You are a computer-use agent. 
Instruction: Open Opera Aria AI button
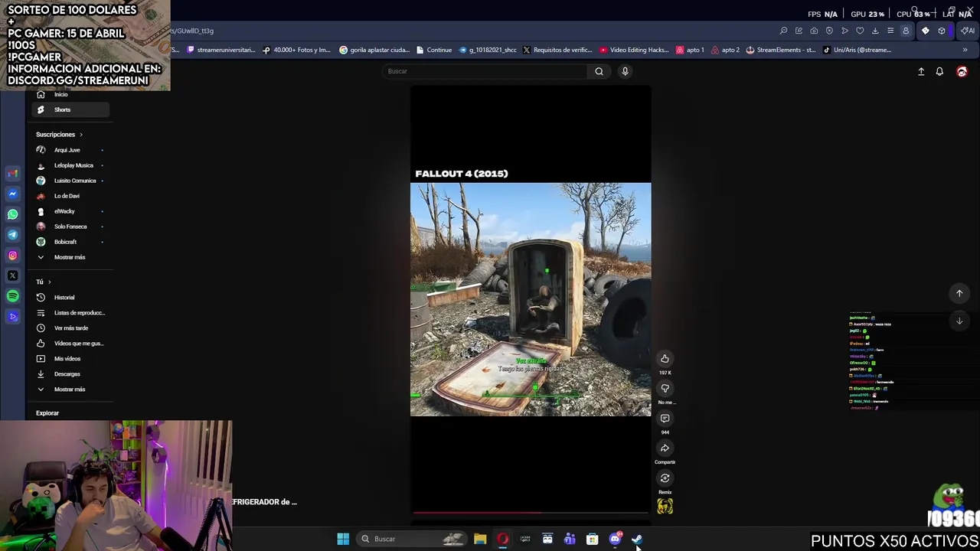pyautogui.click(x=967, y=31)
